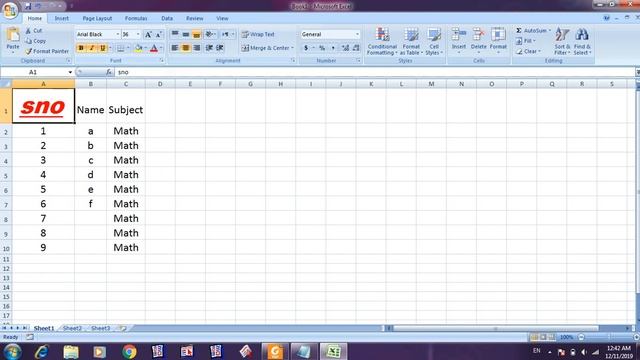Viewport: 640px width, 360px height.
Task: Select the Subject header cell
Action: coord(126,106)
